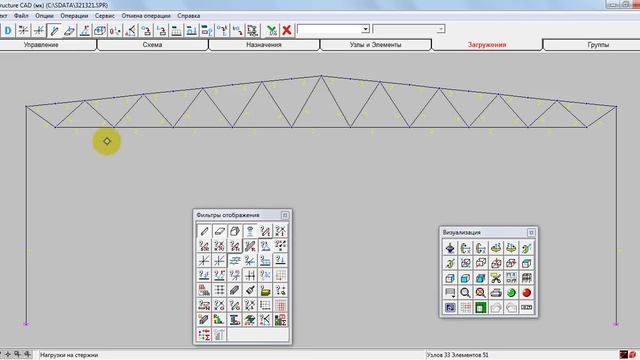Click the crossed-out magnifier icon
Image resolution: width=640 pixels, height=360 pixels.
(480, 292)
